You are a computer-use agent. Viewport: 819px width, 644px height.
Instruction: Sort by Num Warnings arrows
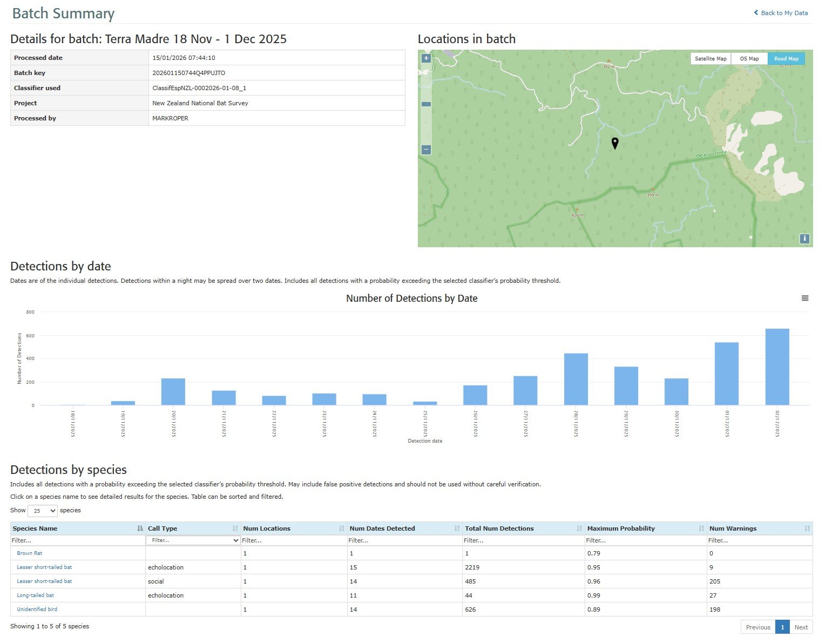tap(807, 528)
